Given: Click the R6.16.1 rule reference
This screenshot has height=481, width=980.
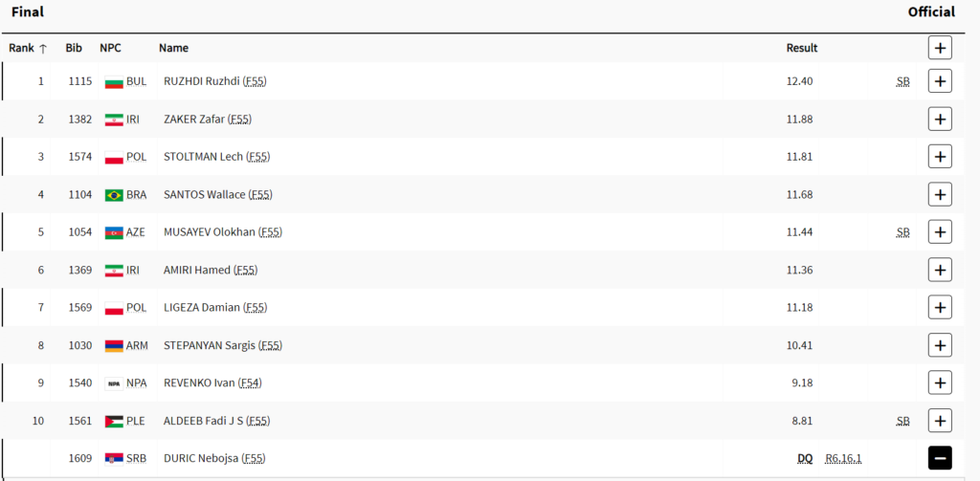Looking at the screenshot, I should (843, 459).
